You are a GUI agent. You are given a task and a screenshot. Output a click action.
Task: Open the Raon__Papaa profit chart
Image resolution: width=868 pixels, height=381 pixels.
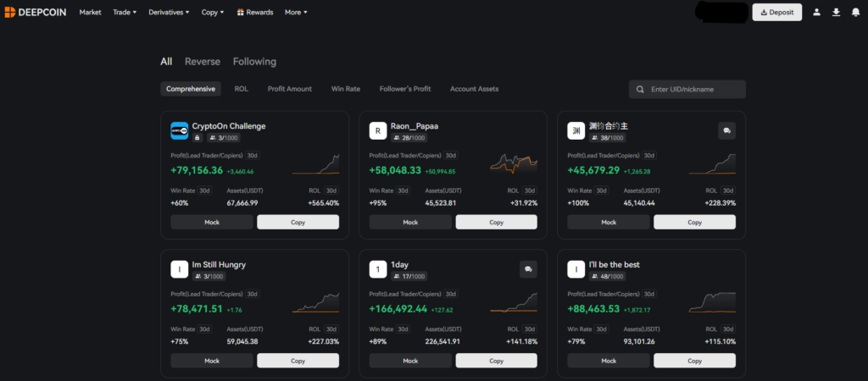pyautogui.click(x=514, y=164)
